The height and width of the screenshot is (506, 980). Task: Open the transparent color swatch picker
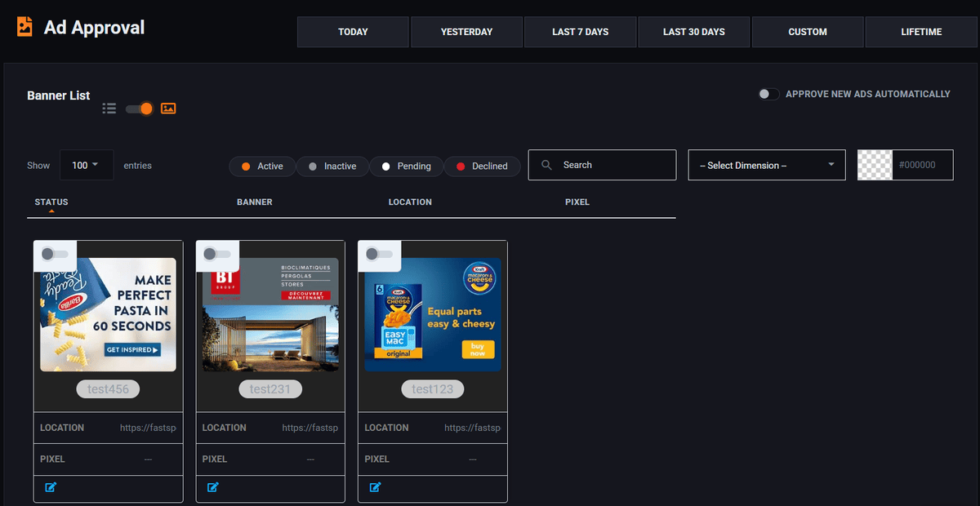click(x=875, y=165)
